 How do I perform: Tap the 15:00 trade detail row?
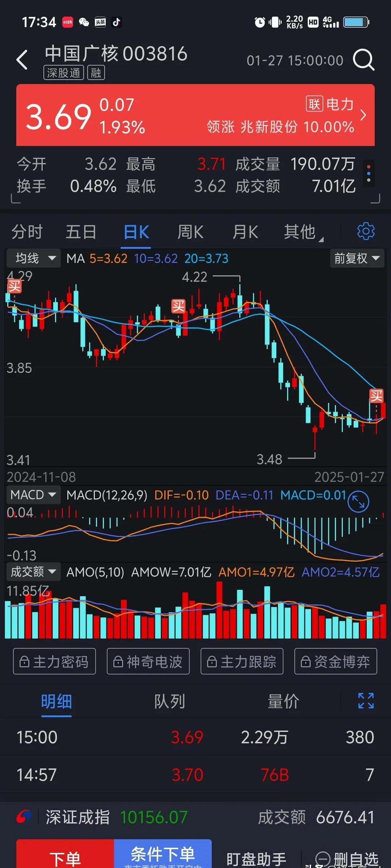195,737
